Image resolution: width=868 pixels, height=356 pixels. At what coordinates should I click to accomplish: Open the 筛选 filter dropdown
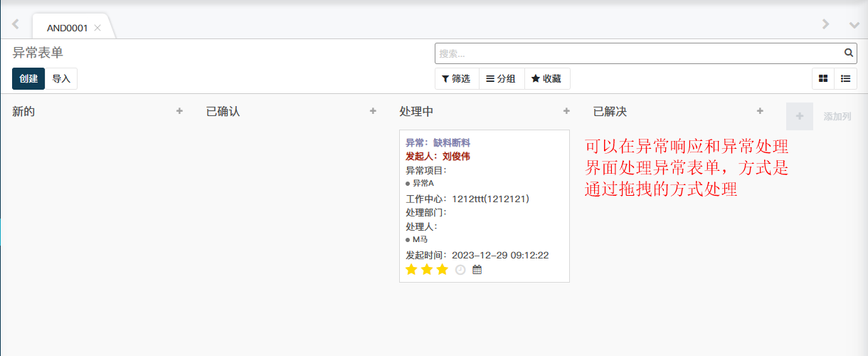(456, 79)
